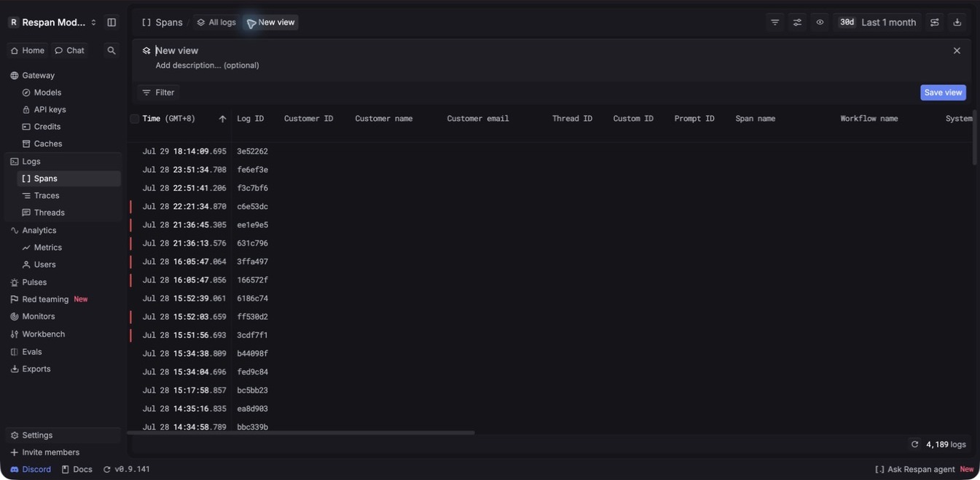The image size is (980, 480).
Task: Open Last 1 month time range dropdown
Action: (x=878, y=23)
